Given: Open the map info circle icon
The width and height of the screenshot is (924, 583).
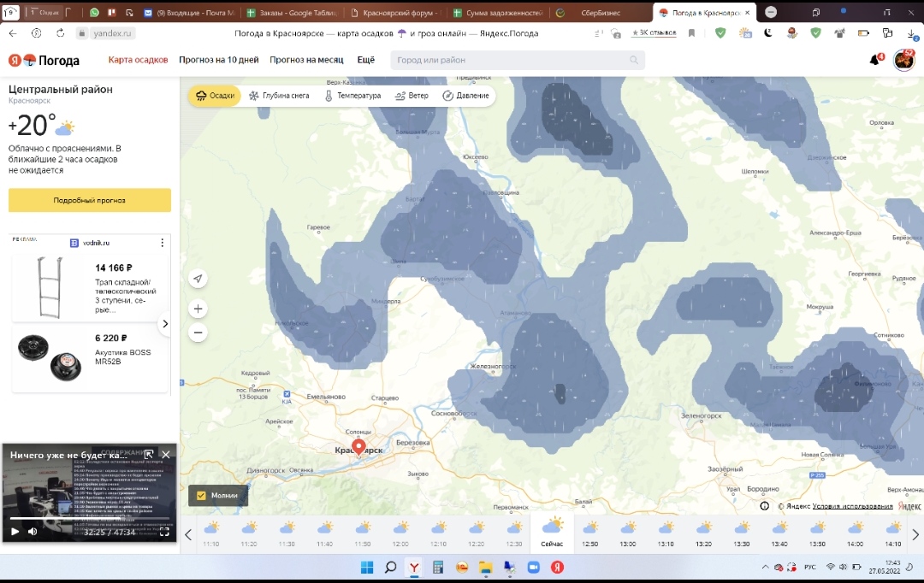Looking at the screenshot, I should coord(764,506).
